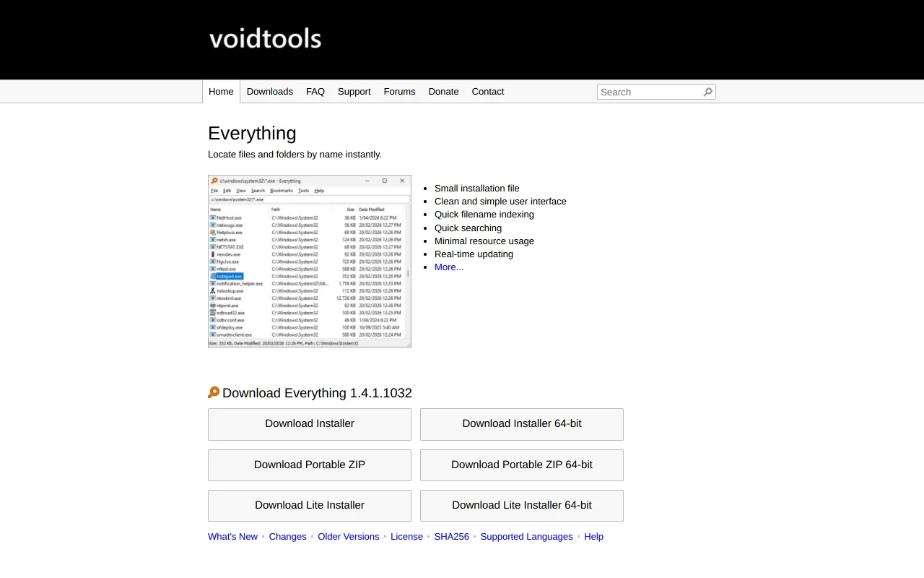Click the Download Portable ZIP button
Screen dimensions: 924x578
(x=310, y=465)
